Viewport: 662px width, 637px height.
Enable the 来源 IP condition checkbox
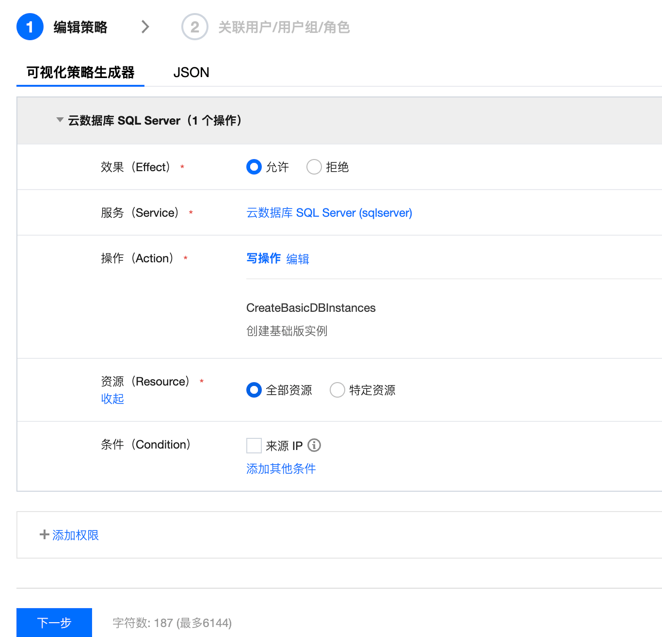(x=254, y=445)
